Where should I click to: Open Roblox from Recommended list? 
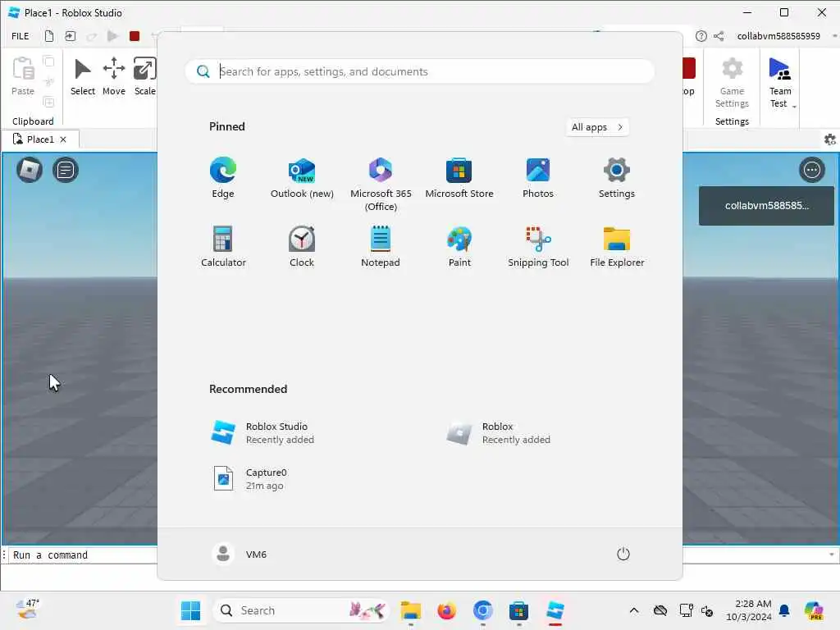tap(498, 433)
